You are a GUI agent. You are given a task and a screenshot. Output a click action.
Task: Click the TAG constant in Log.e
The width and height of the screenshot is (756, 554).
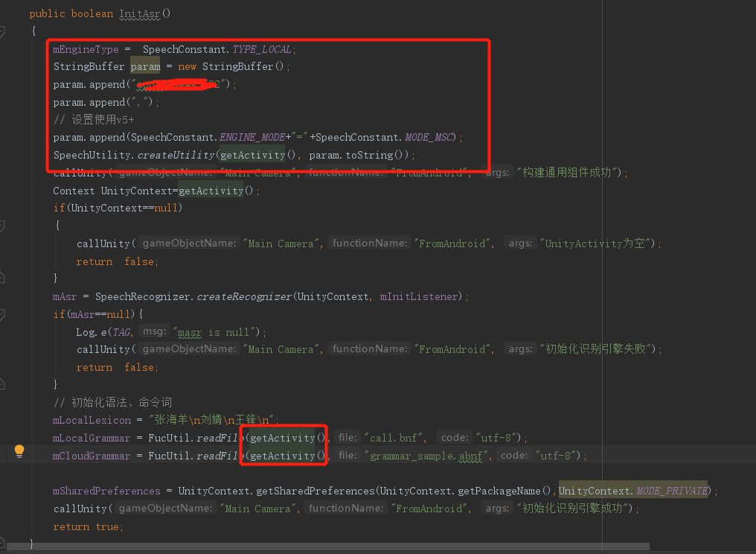(x=121, y=332)
